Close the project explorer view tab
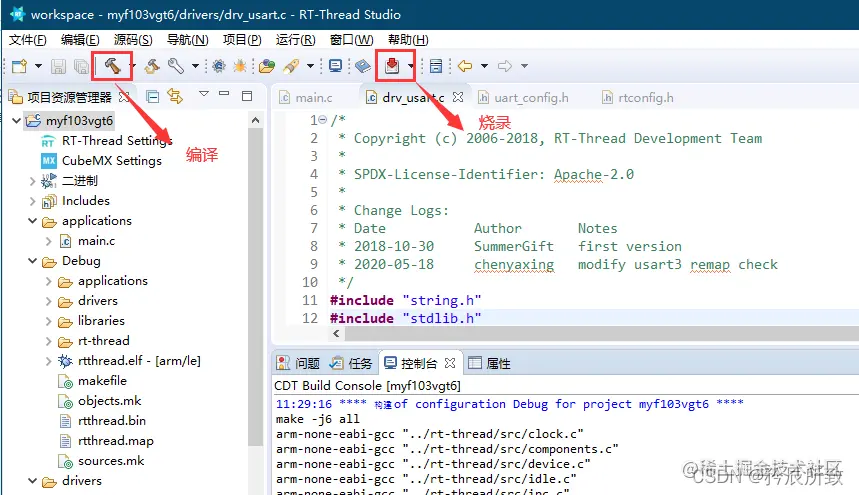 (x=124, y=97)
